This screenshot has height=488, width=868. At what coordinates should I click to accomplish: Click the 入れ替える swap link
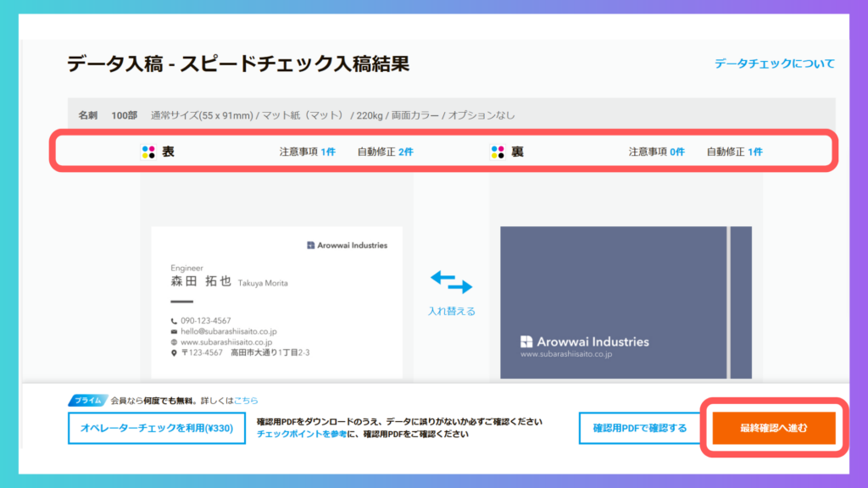(451, 311)
